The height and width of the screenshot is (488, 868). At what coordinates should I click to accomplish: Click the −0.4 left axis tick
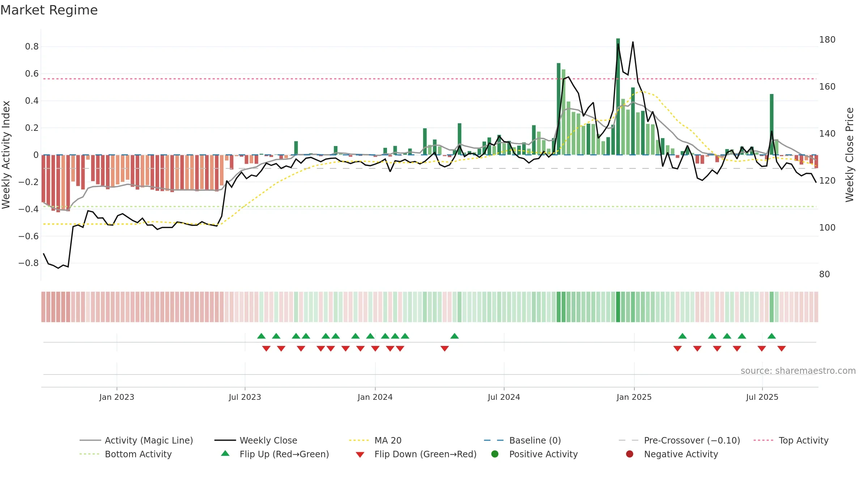[29, 209]
